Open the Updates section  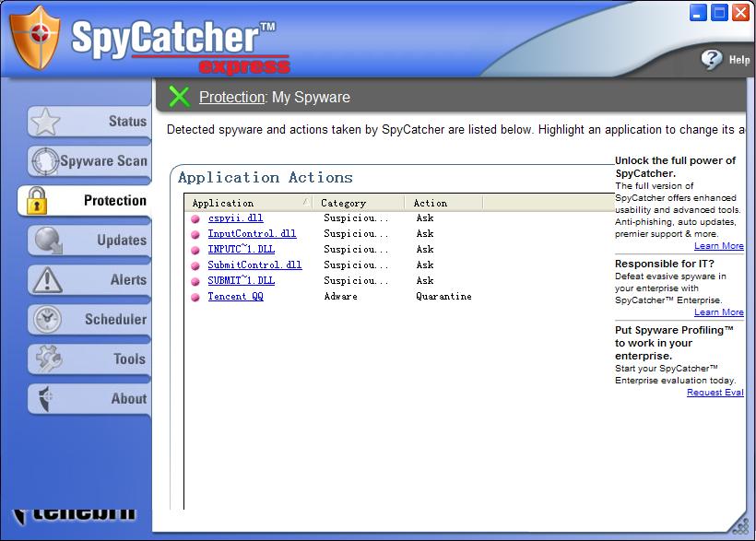[89, 241]
